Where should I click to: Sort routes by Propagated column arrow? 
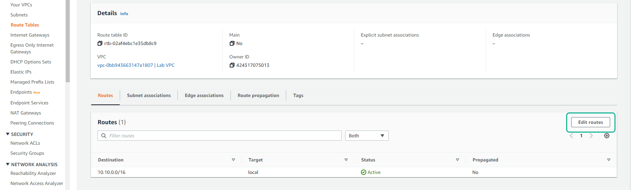click(x=608, y=160)
